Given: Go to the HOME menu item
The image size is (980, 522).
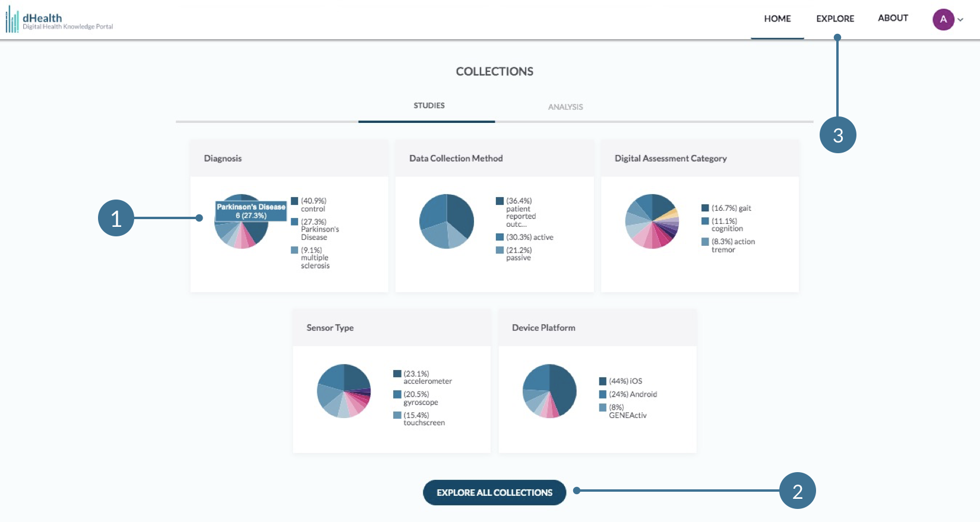Looking at the screenshot, I should pyautogui.click(x=777, y=19).
